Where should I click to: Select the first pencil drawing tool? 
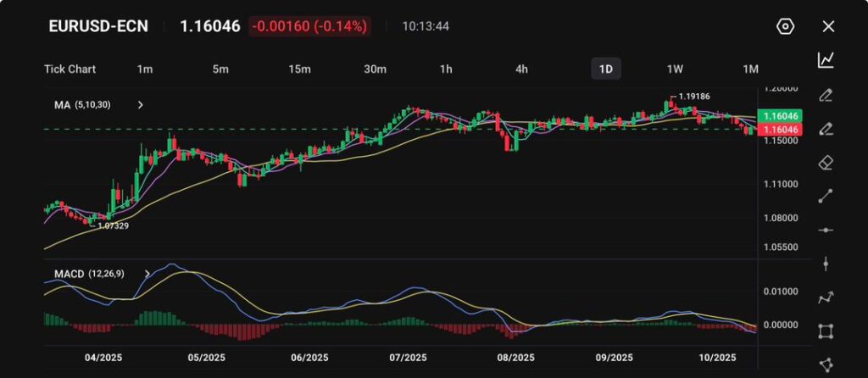pyautogui.click(x=826, y=94)
